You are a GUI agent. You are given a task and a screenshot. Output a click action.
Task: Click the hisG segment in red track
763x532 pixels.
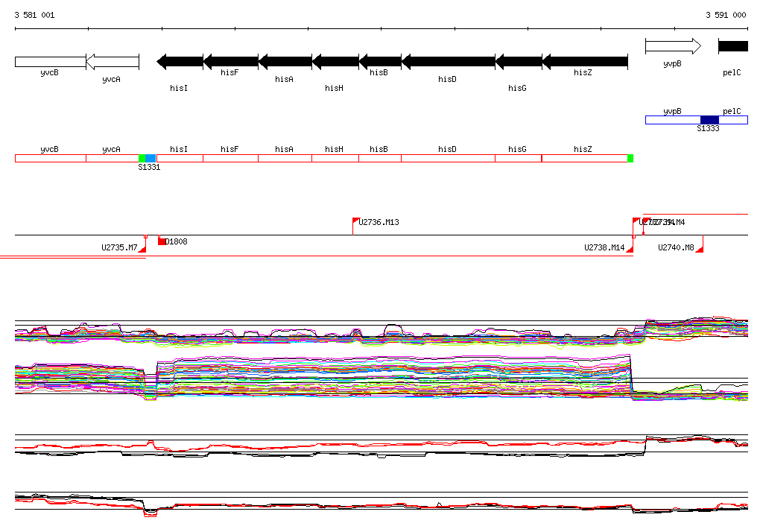pyautogui.click(x=519, y=158)
